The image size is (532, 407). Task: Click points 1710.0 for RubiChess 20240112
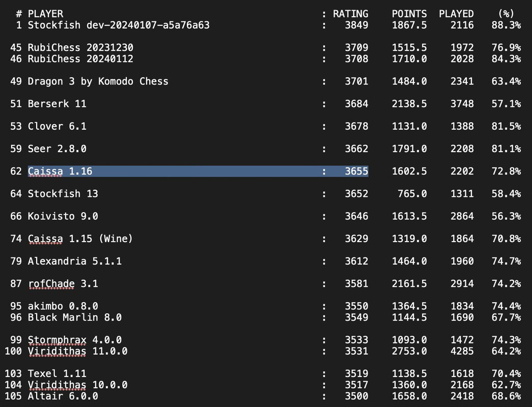coord(409,59)
